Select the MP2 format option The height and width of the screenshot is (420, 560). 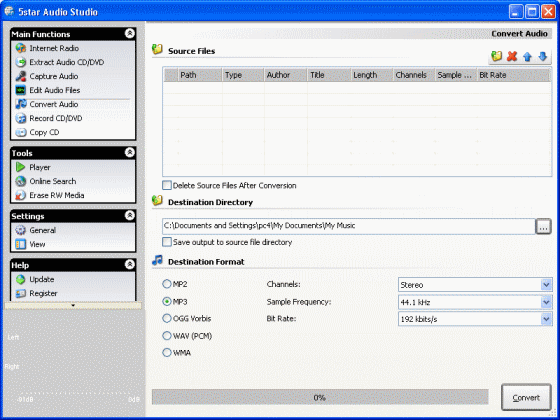(167, 284)
